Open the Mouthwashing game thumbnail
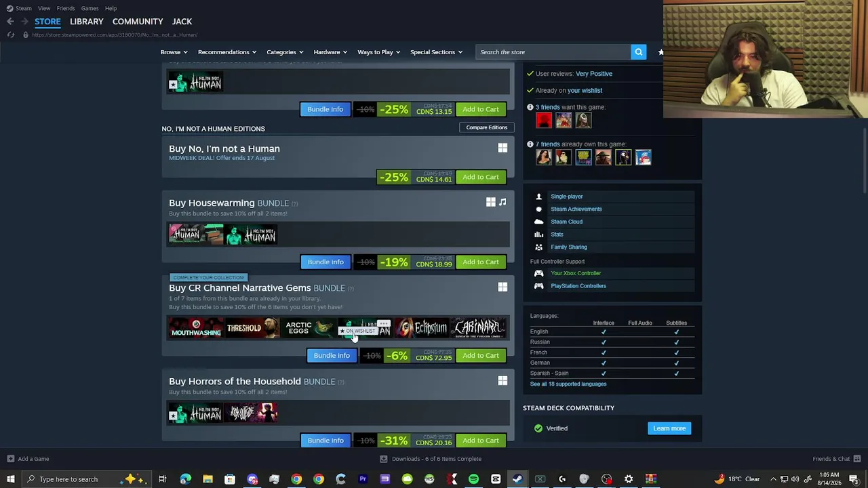Screen dimensions: 868x488 [x=196, y=329]
